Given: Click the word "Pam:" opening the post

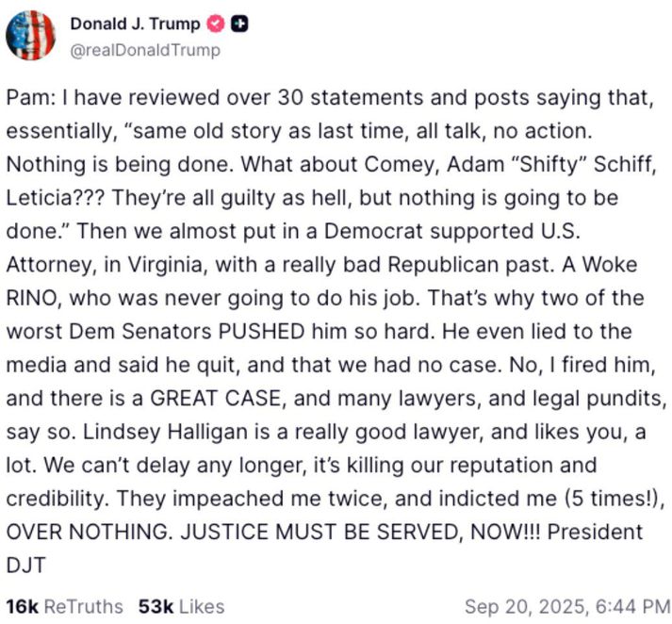Looking at the screenshot, I should [x=26, y=96].
